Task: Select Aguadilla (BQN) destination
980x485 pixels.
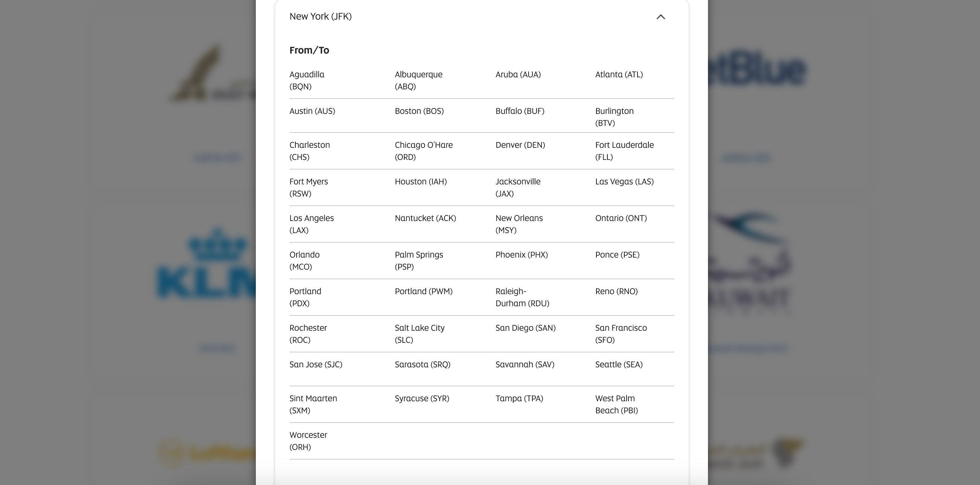Action: tap(307, 80)
